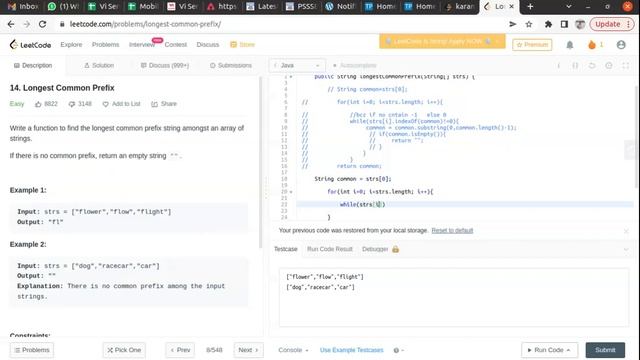
Task: Click Reset to default link
Action: [x=452, y=231]
